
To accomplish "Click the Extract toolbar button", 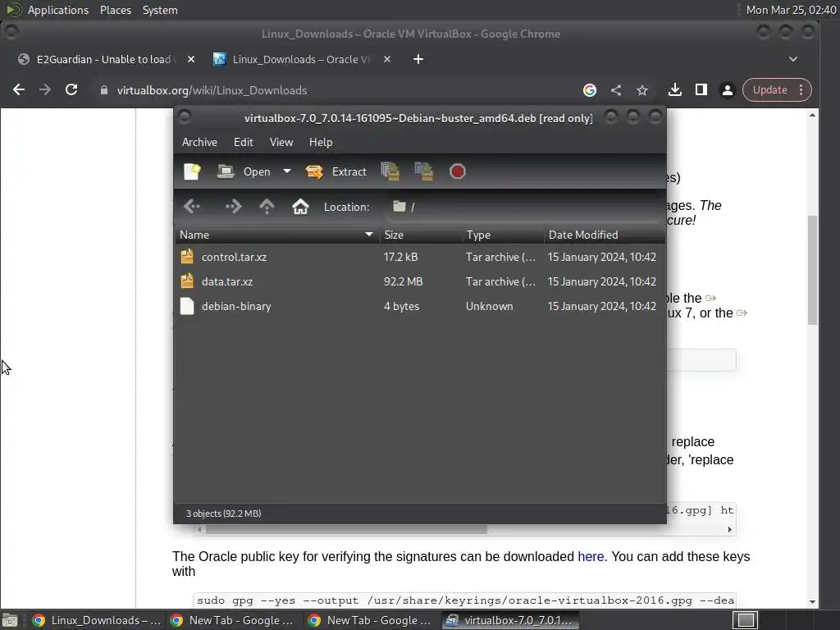I will pyautogui.click(x=336, y=171).
